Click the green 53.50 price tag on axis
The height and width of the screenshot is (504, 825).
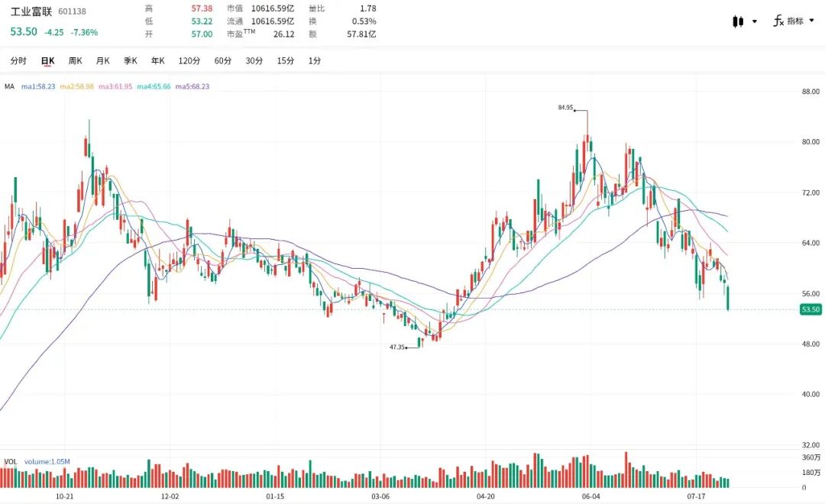(x=810, y=309)
